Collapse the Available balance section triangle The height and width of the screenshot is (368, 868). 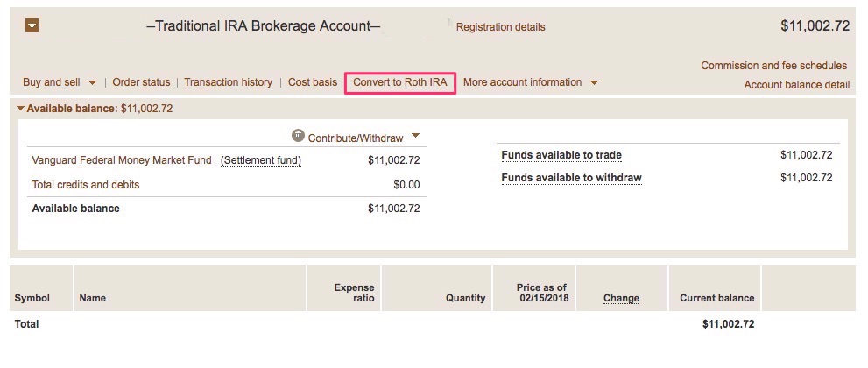point(21,109)
